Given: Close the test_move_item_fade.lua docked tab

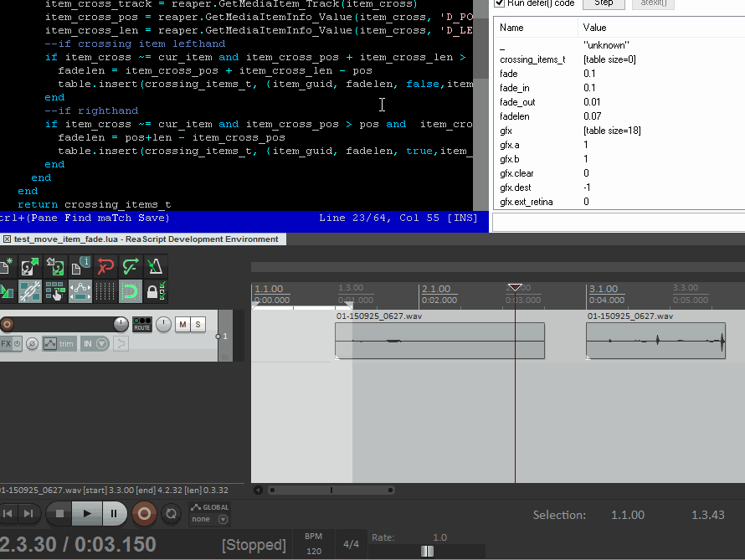Looking at the screenshot, I should point(8,239).
